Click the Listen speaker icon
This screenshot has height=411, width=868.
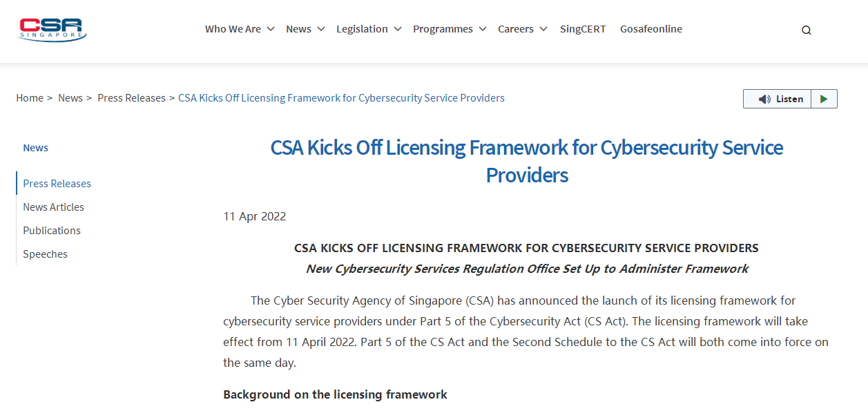coord(764,99)
